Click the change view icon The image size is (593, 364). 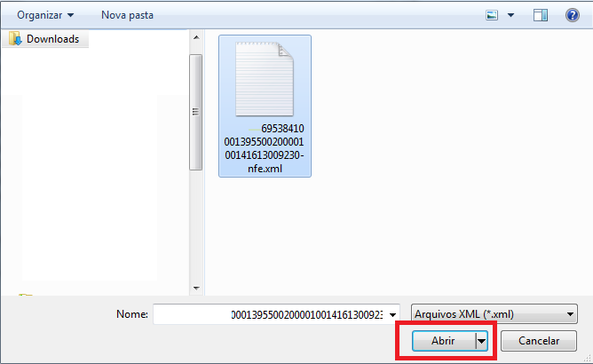coord(492,15)
